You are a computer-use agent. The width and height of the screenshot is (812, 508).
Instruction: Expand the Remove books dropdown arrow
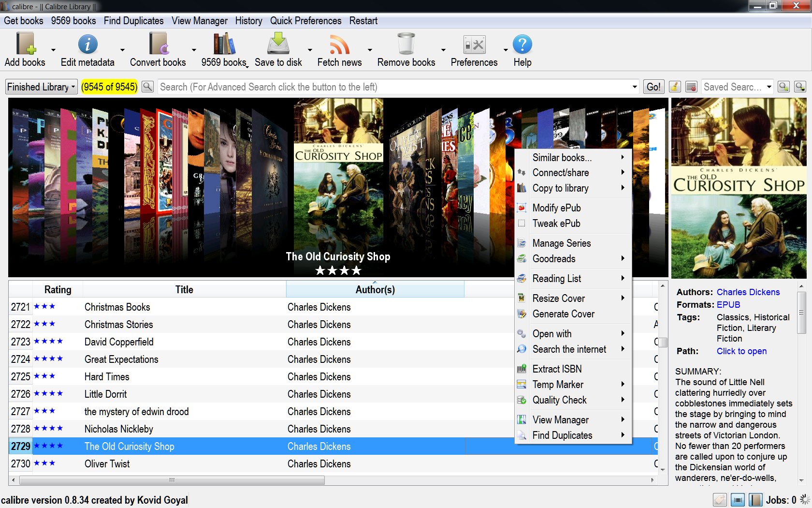click(x=443, y=50)
